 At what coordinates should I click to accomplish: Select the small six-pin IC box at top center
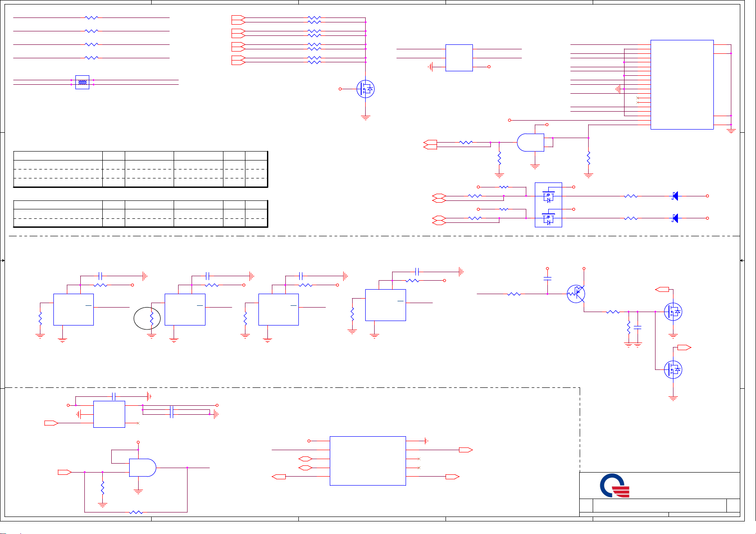pos(459,58)
